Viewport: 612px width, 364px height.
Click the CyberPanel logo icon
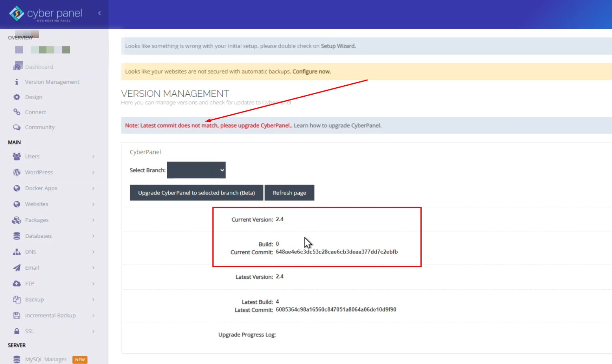coord(17,14)
